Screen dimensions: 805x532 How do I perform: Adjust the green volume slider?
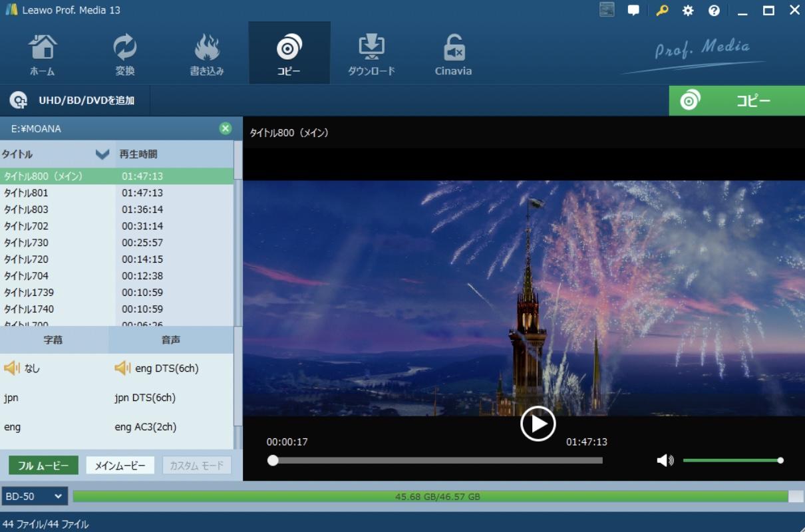732,460
